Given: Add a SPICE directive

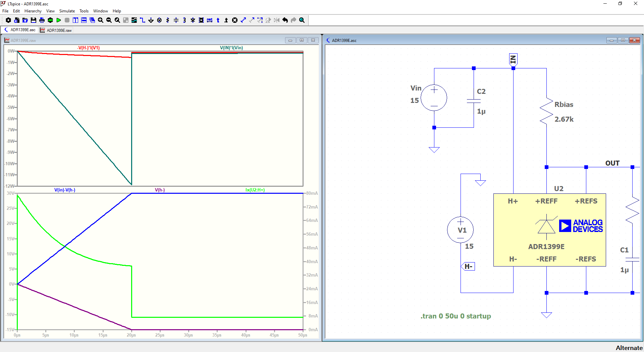Looking at the screenshot, I should click(226, 20).
